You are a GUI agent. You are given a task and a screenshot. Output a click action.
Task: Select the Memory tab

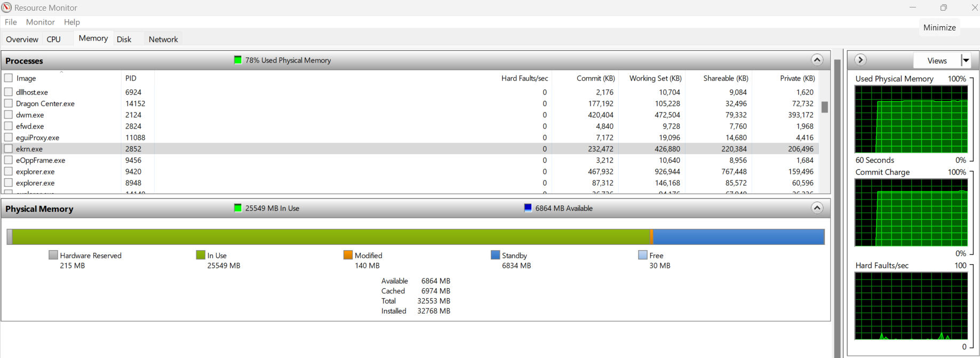93,38
